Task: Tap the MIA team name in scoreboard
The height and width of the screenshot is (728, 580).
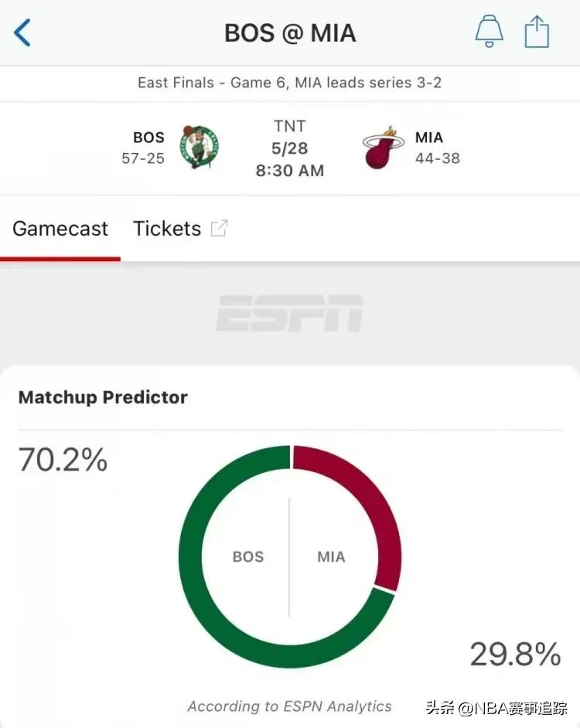Action: pyautogui.click(x=428, y=138)
